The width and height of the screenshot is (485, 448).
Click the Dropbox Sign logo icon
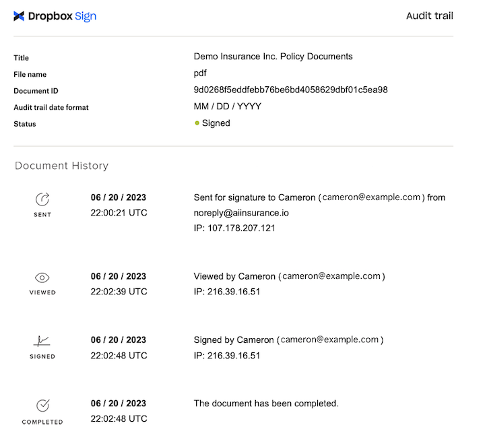(x=19, y=16)
